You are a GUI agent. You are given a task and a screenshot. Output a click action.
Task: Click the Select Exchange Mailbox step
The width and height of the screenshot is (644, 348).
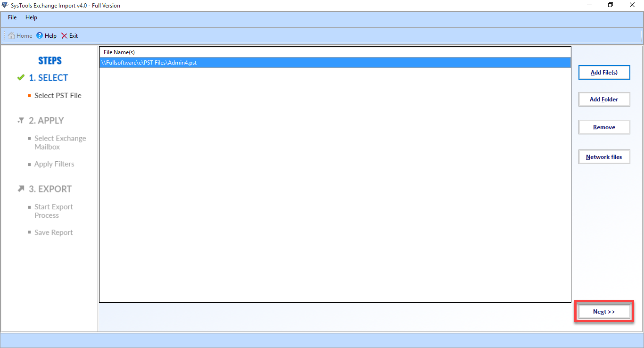[60, 142]
